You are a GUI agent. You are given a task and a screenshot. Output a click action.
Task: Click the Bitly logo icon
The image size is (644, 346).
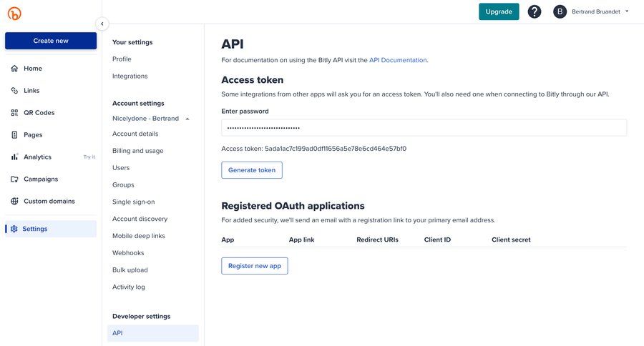click(14, 13)
